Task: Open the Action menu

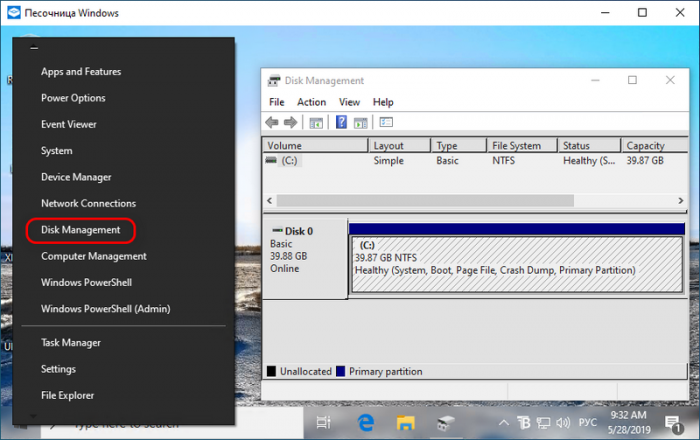Action: (x=312, y=102)
